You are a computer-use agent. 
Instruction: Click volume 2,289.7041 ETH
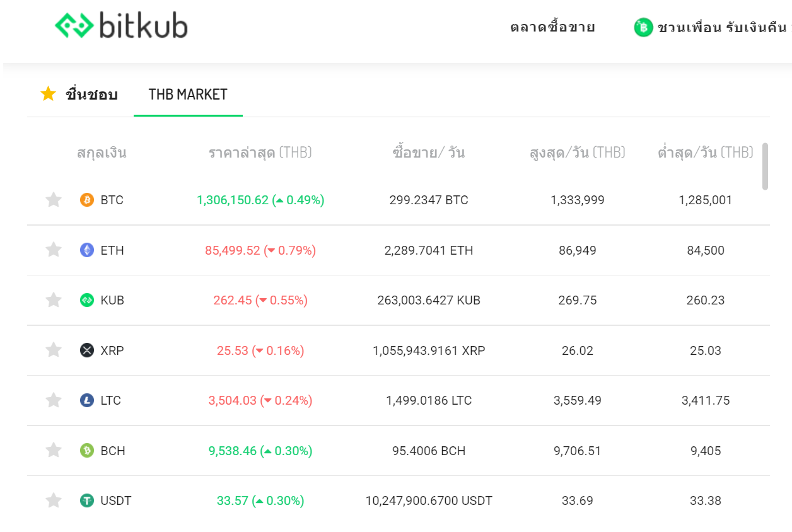pyautogui.click(x=429, y=250)
